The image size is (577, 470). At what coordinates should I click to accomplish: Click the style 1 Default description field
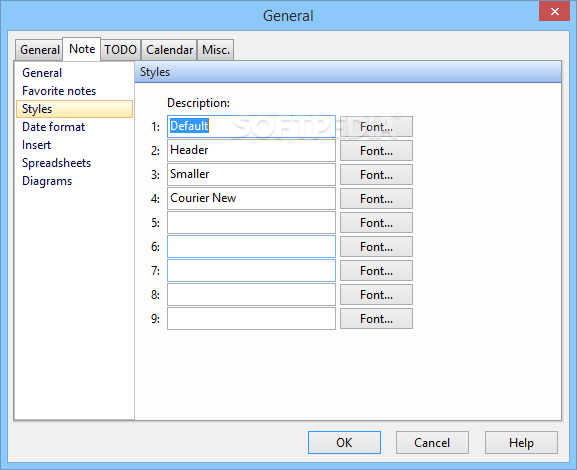point(251,127)
